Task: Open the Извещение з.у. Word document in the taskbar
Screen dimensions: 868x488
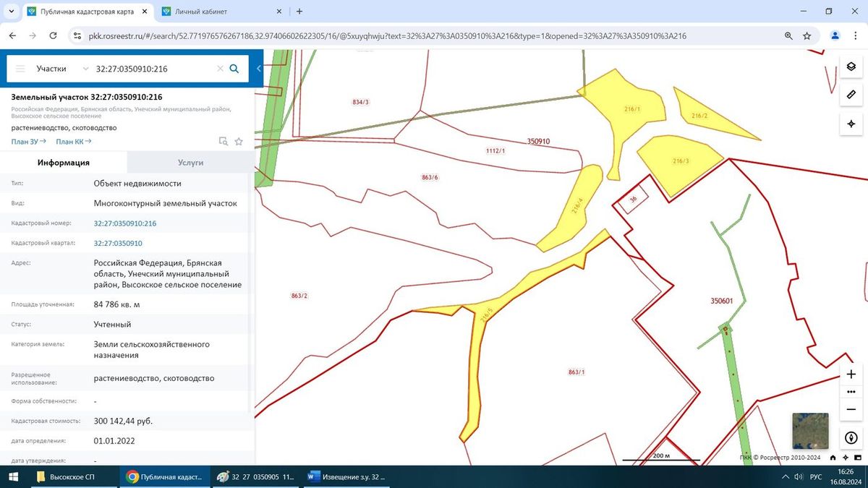Action: click(x=347, y=476)
